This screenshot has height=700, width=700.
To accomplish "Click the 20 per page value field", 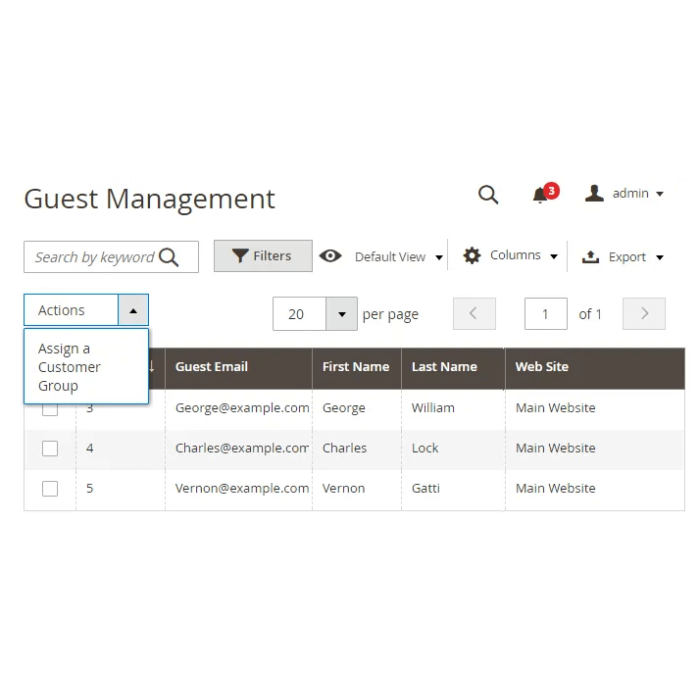I will (300, 314).
